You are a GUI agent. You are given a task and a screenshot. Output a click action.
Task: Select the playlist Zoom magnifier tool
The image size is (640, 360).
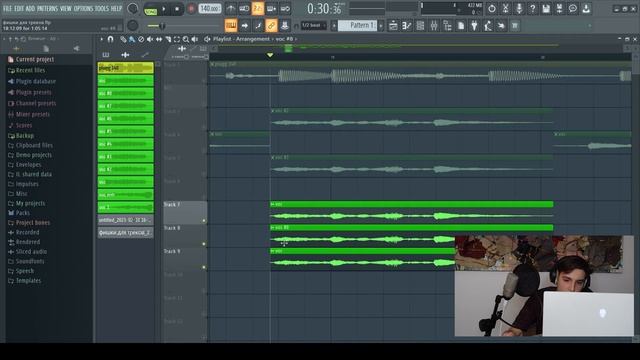pos(186,39)
